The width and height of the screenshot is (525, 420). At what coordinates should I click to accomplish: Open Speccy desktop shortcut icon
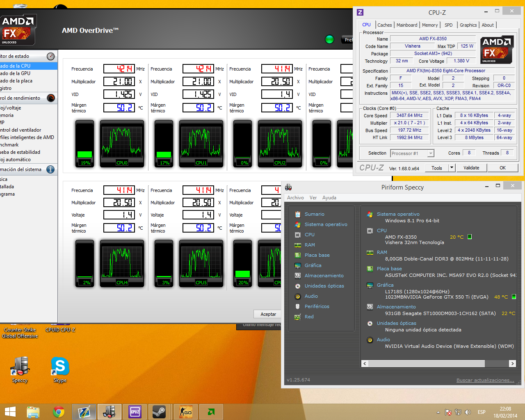tap(20, 370)
